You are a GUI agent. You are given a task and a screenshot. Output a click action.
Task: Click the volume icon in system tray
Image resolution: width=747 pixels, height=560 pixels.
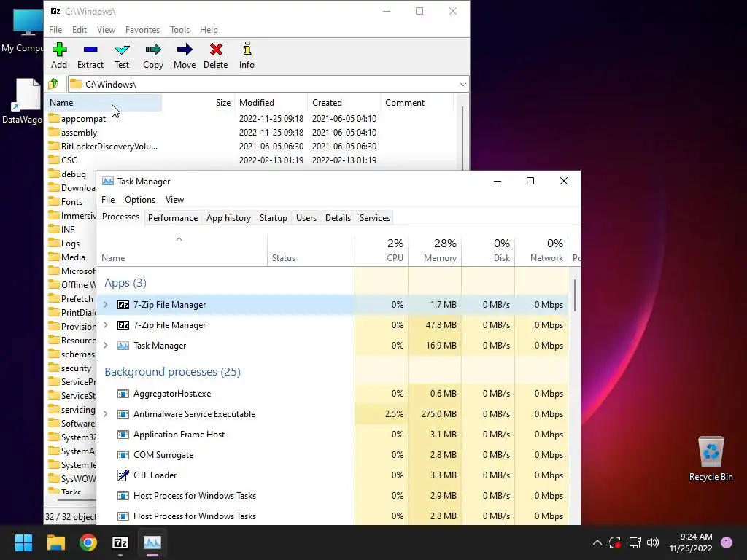click(653, 542)
